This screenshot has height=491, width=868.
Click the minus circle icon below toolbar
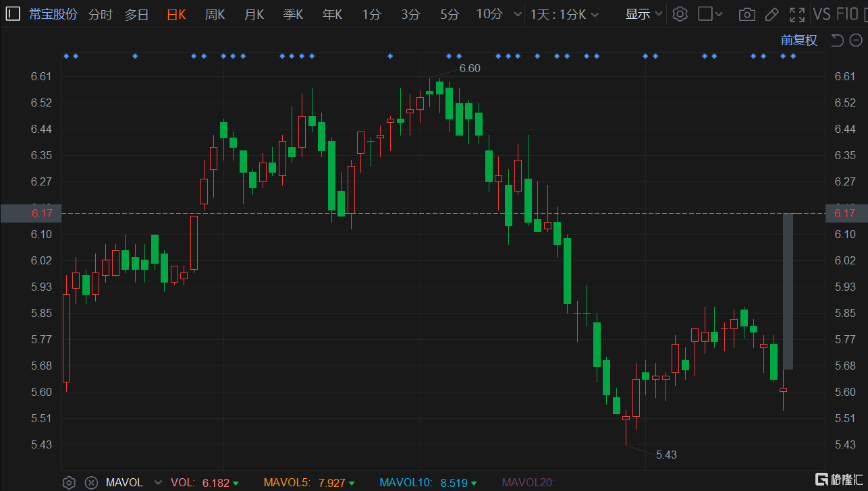857,40
